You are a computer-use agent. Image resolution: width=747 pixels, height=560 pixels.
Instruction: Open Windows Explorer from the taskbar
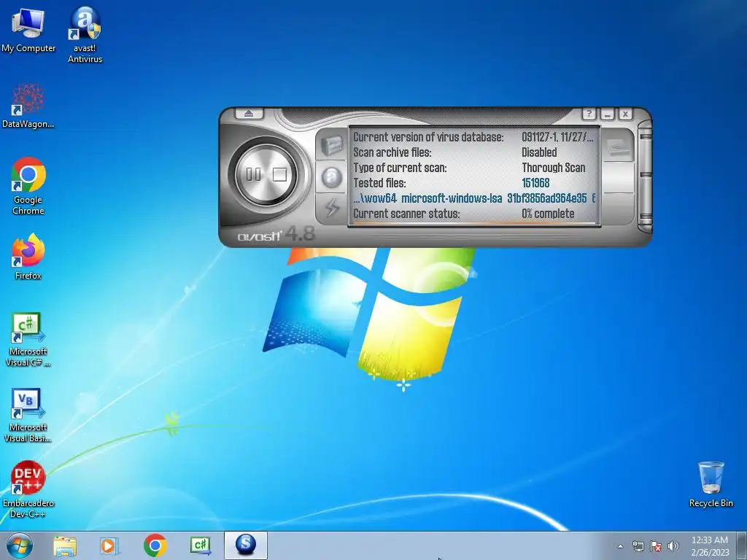65,545
